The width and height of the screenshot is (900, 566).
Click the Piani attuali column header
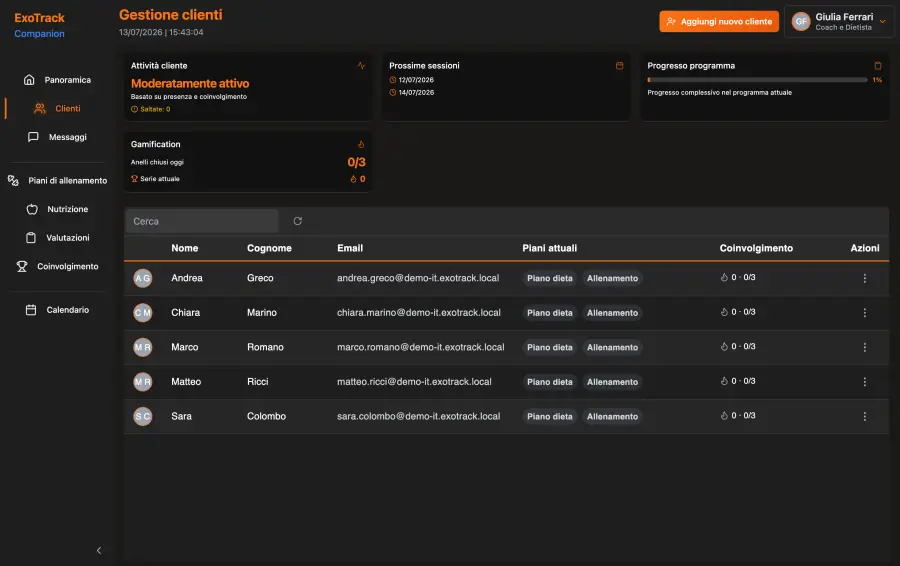tap(549, 248)
